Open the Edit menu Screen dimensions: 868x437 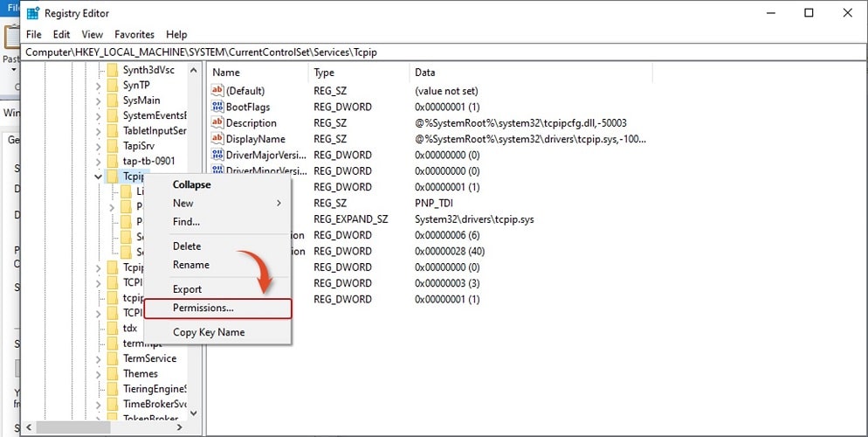(61, 34)
